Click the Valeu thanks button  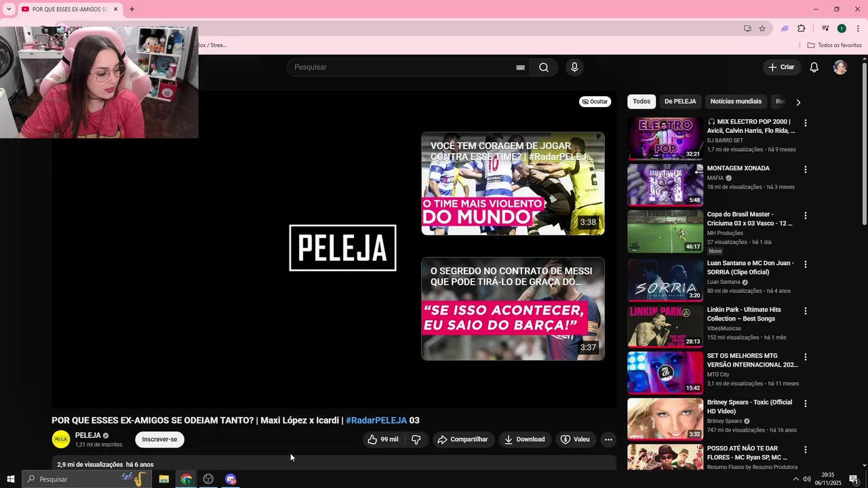point(575,439)
